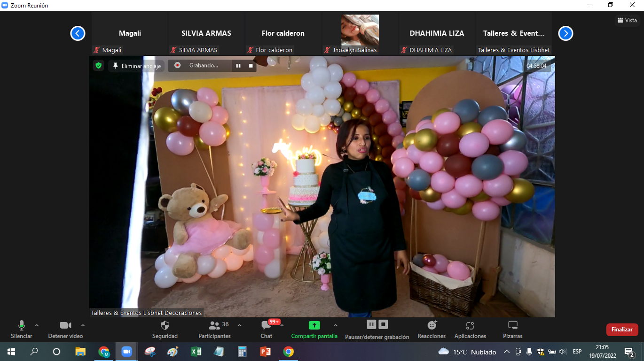Expand video options arrow beside Detener vídeo
The width and height of the screenshot is (644, 361).
[x=83, y=325]
